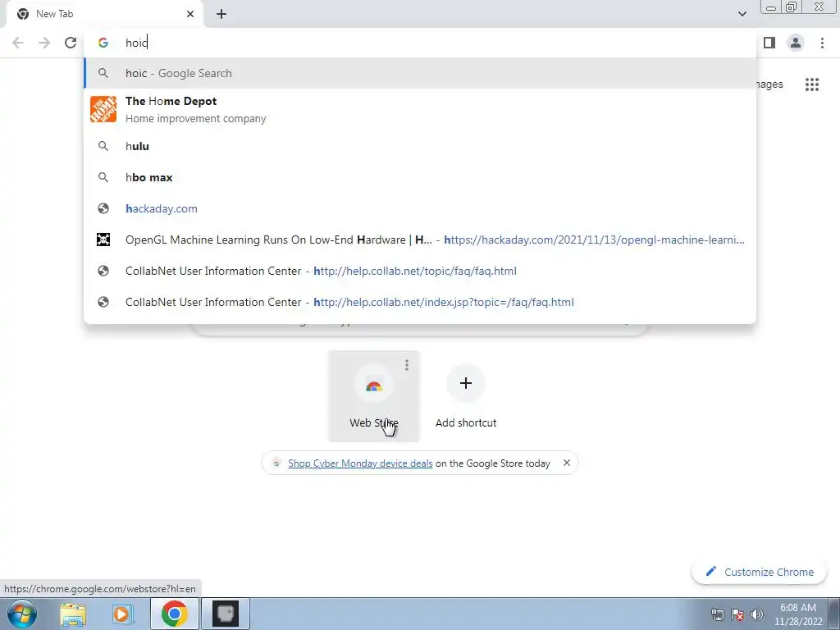Viewport: 840px width, 630px height.
Task: Click the volume speaker tray icon
Action: (756, 614)
